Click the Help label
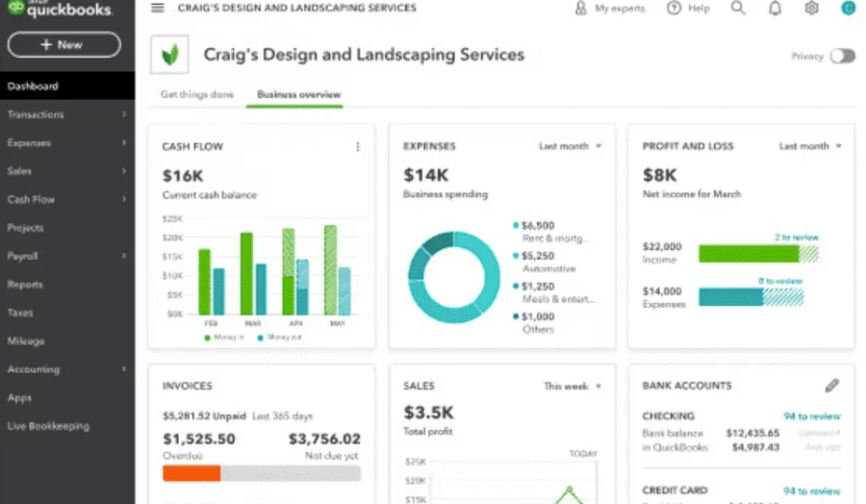 point(699,9)
